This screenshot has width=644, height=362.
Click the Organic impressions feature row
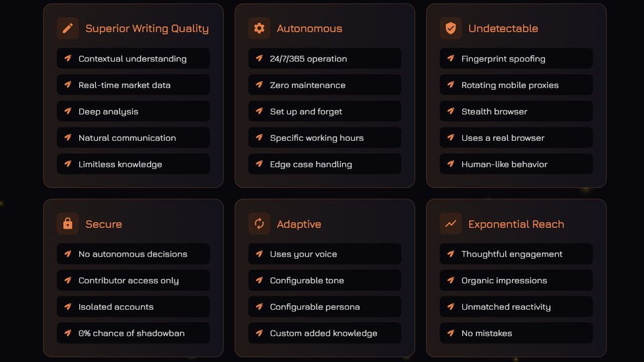tap(516, 280)
